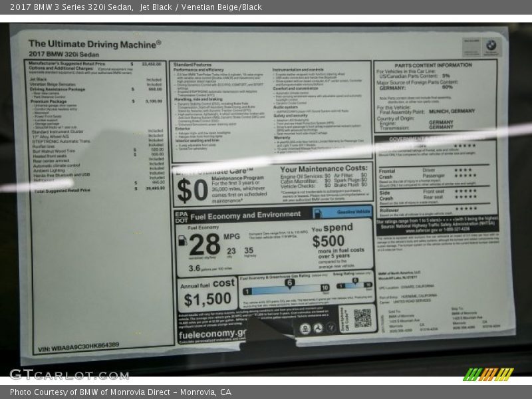Click 'Side Crash' rating label
The image size is (532, 399).
pyautogui.click(x=386, y=196)
